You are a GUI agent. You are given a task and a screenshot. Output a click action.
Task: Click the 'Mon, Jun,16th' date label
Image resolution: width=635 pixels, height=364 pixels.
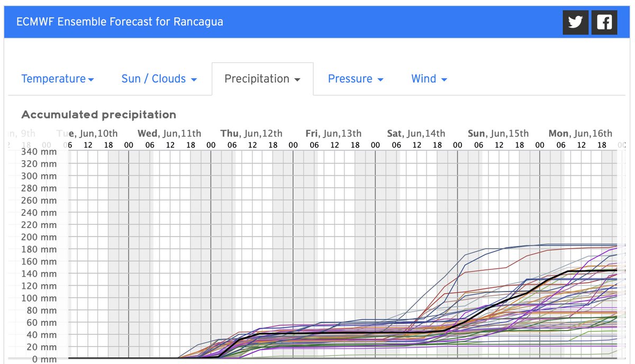(580, 133)
